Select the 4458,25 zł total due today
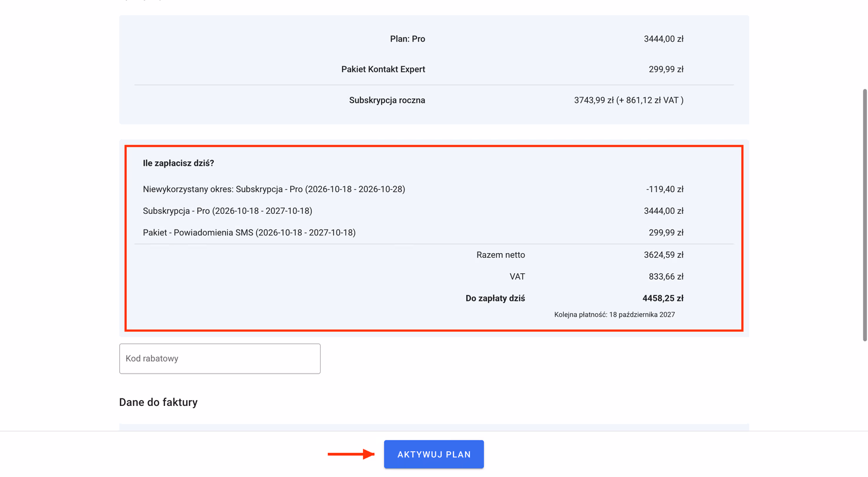The image size is (868, 477). click(663, 298)
